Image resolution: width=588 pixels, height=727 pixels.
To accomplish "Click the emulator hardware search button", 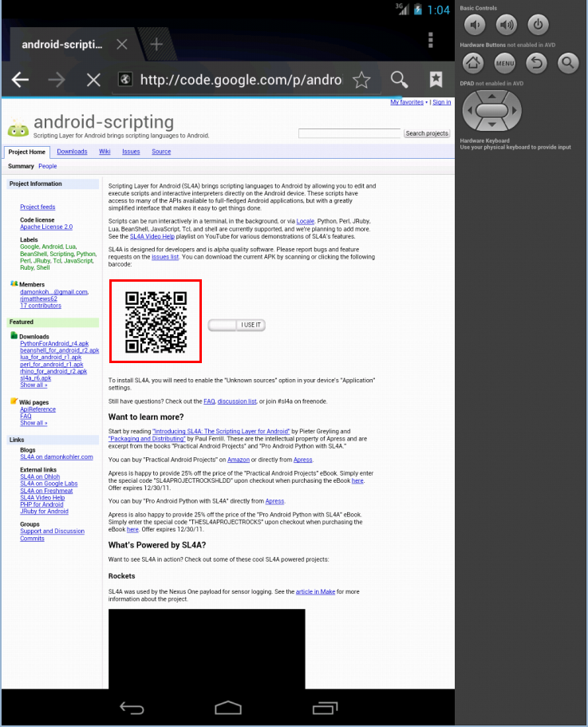I will (568, 62).
